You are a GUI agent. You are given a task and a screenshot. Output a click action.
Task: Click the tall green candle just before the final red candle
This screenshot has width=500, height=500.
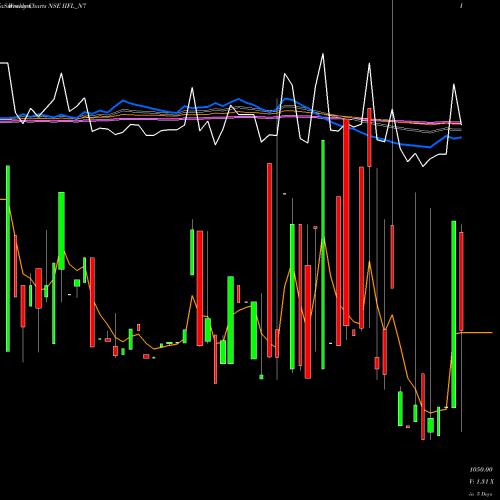[454, 314]
